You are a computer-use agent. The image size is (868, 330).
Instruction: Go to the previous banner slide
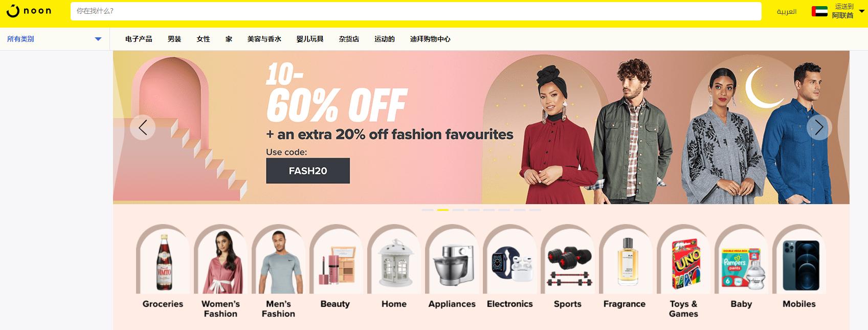tap(143, 127)
